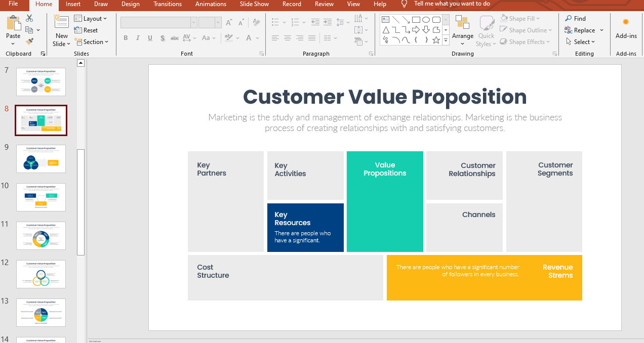Select the Triangle shape
Screen dimensions: 644x343
[386, 30]
